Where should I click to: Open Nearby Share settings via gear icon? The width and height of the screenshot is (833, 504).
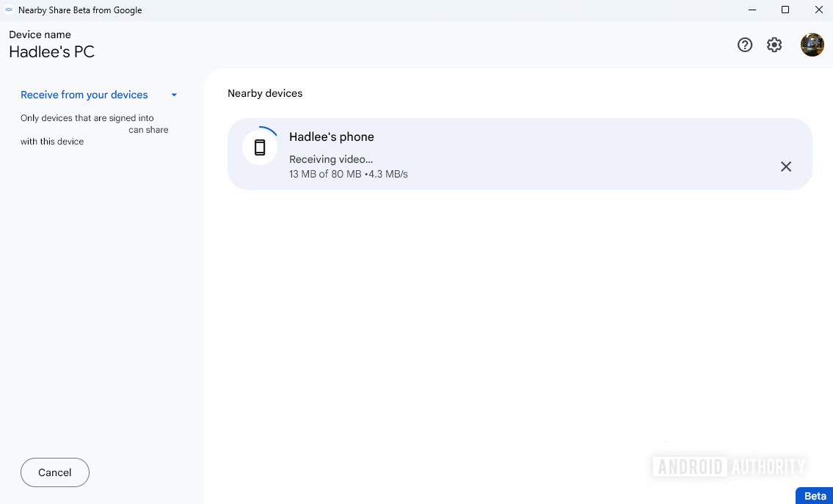click(x=774, y=45)
